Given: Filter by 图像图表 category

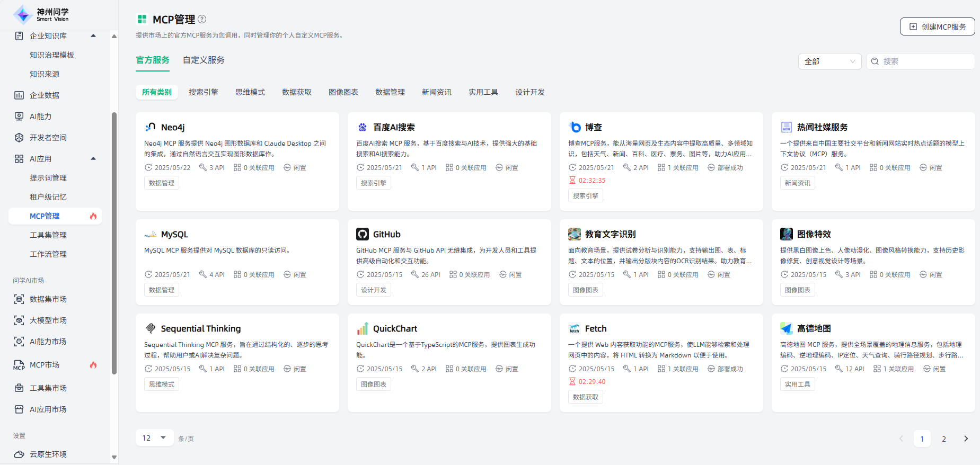Looking at the screenshot, I should (343, 92).
